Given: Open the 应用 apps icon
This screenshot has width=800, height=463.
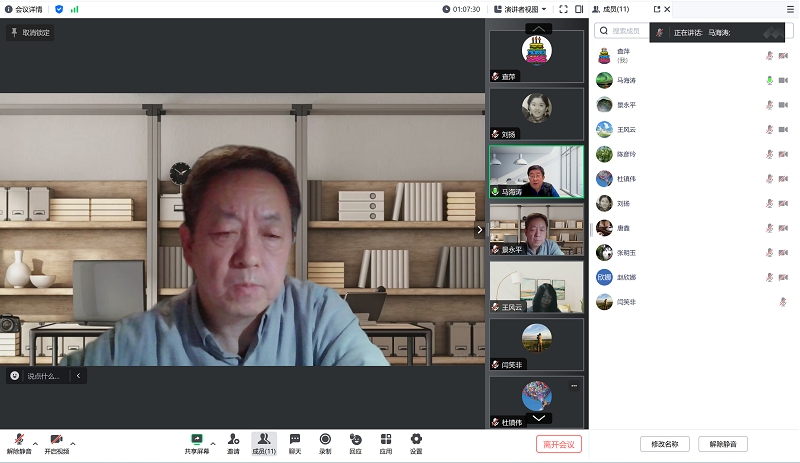Looking at the screenshot, I should click(x=385, y=440).
